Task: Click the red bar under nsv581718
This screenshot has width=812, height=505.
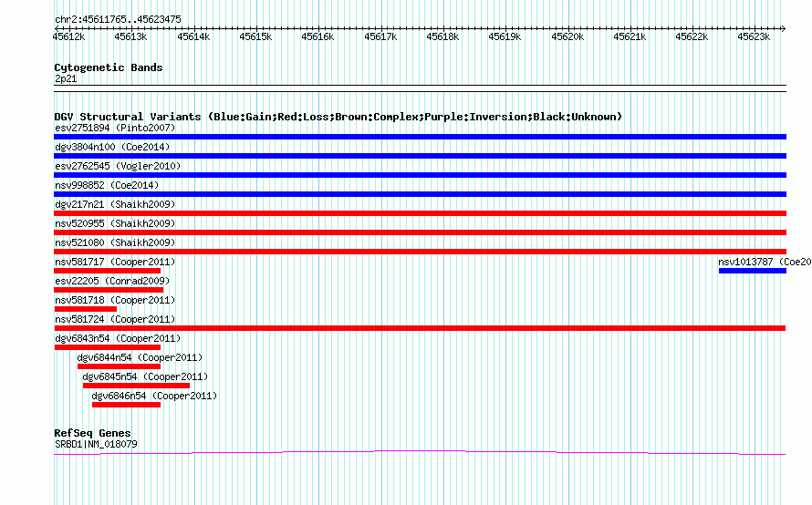Action: [86, 309]
